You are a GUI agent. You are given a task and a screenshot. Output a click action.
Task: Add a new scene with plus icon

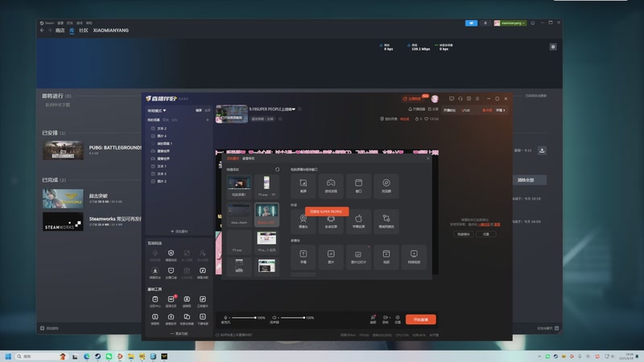tap(208, 120)
